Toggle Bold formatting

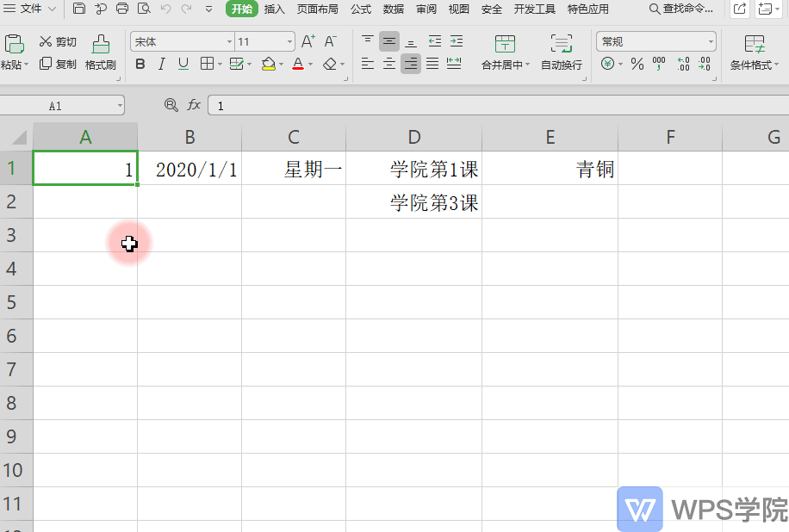click(x=140, y=64)
